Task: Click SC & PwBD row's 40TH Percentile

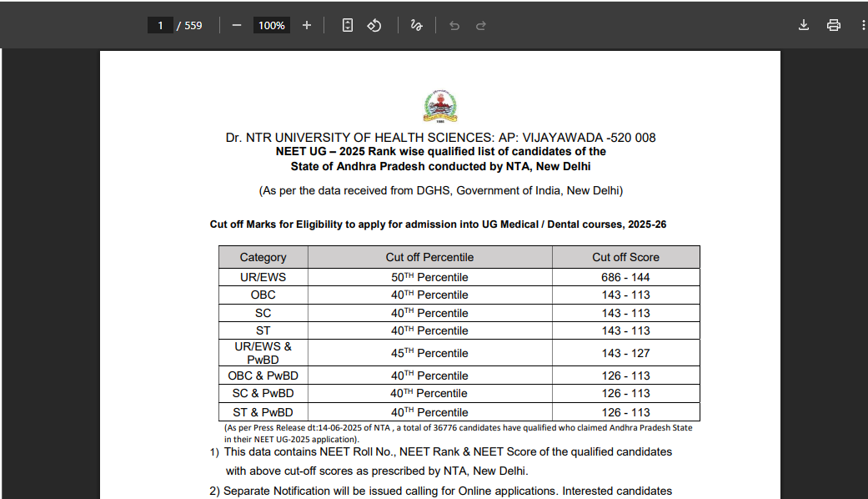Action: pos(429,394)
